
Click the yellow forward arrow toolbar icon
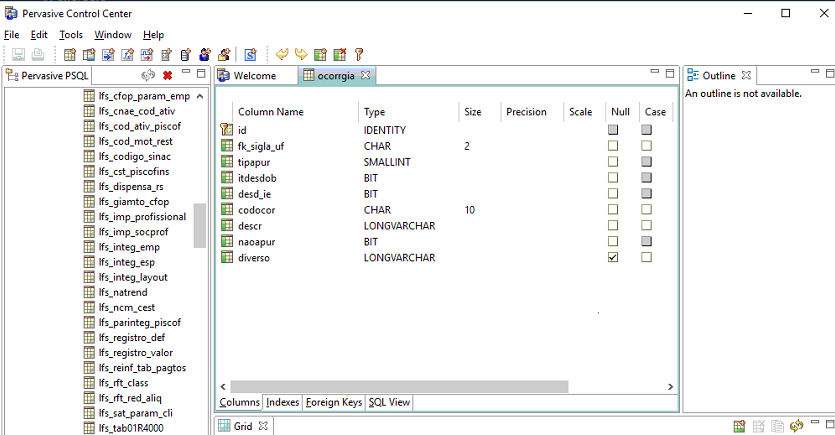[x=300, y=55]
